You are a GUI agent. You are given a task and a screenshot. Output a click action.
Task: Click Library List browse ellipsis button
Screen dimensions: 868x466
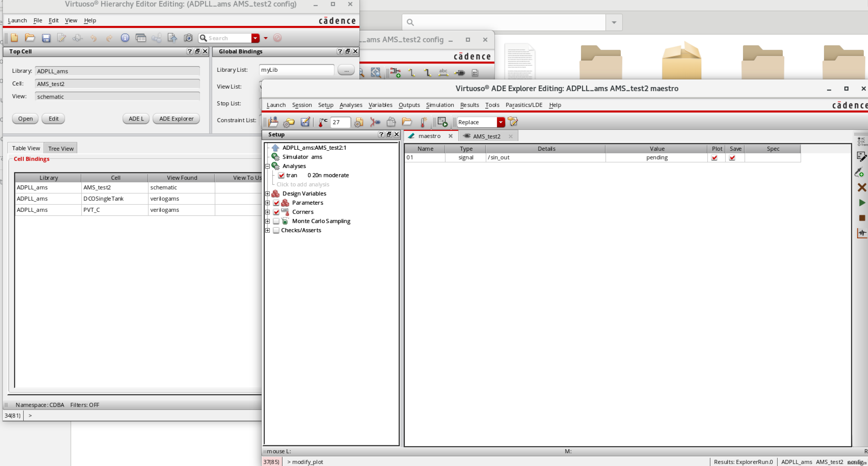pyautogui.click(x=346, y=70)
